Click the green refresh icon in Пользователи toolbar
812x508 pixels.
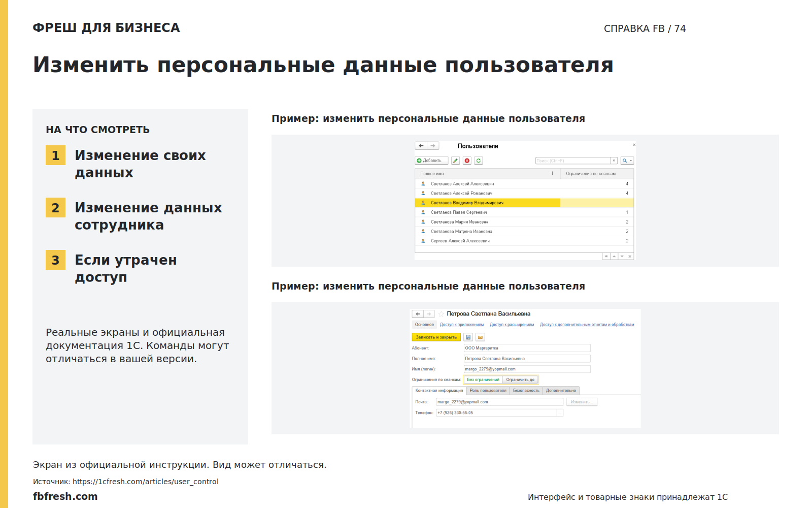pyautogui.click(x=479, y=161)
